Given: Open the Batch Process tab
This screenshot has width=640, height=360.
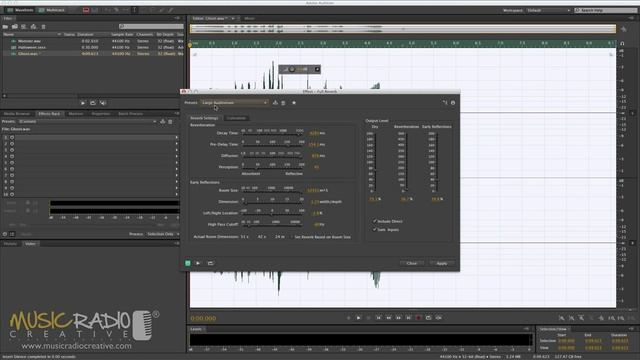Looking at the screenshot, I should point(130,113).
